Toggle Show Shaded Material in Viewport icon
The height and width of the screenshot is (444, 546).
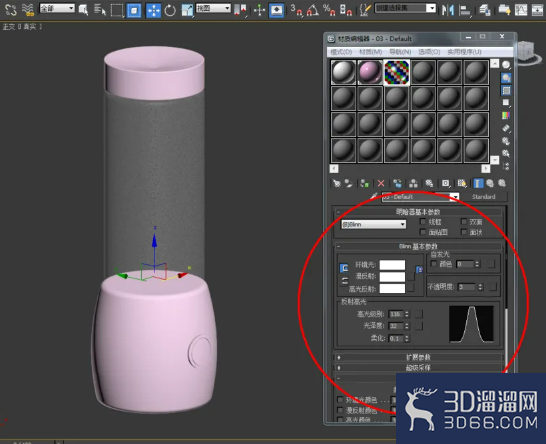(462, 183)
